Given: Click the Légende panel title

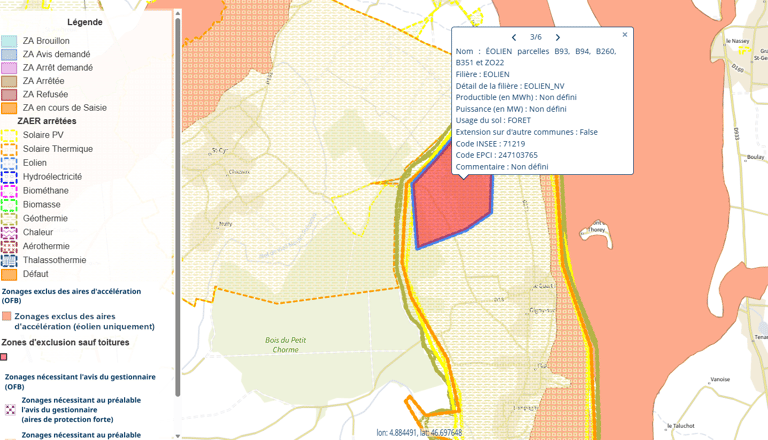Looking at the screenshot, I should (85, 22).
